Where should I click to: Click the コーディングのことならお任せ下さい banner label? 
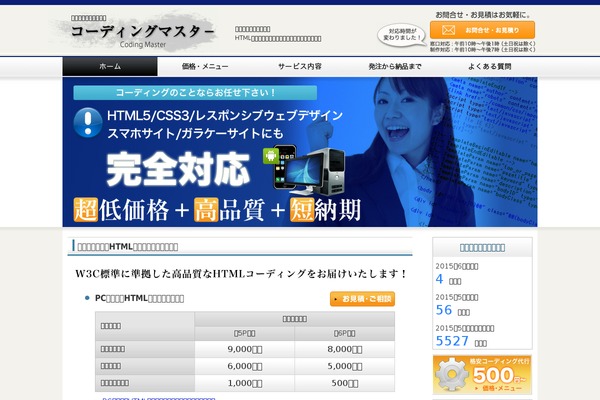point(195,93)
